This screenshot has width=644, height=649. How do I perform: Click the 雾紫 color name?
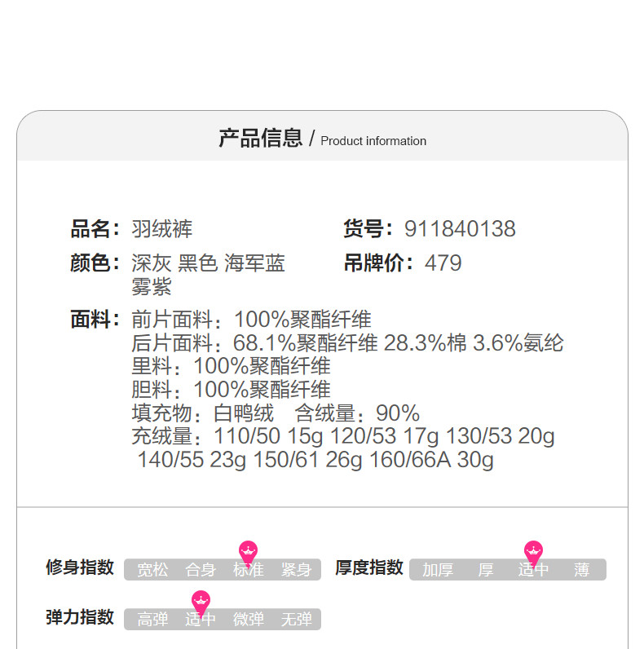pyautogui.click(x=152, y=287)
